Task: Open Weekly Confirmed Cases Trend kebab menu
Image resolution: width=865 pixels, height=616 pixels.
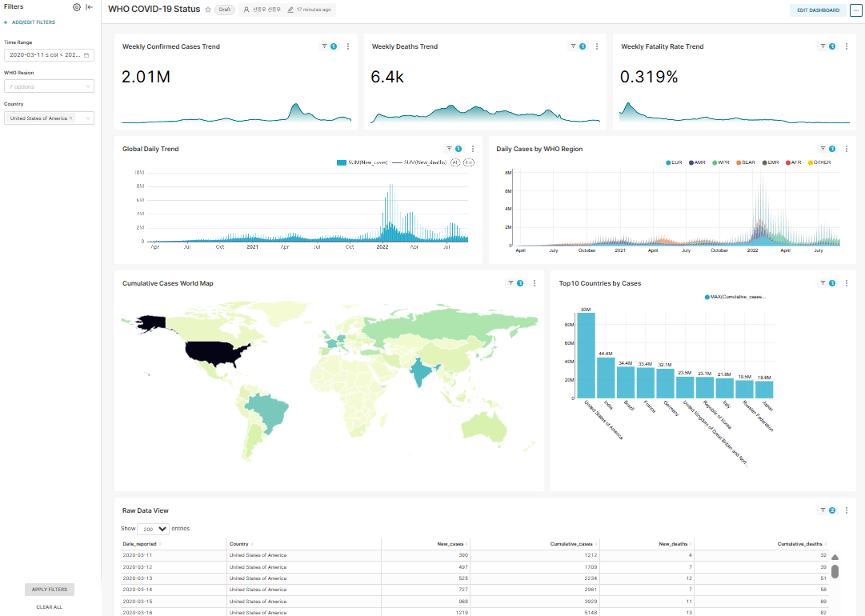Action: pos(348,46)
